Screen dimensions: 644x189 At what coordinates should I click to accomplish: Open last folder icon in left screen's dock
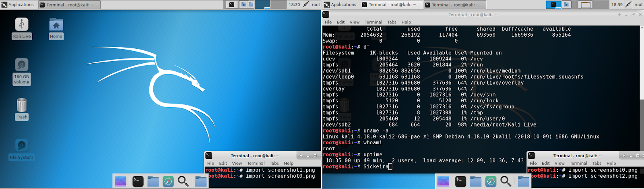point(201,181)
